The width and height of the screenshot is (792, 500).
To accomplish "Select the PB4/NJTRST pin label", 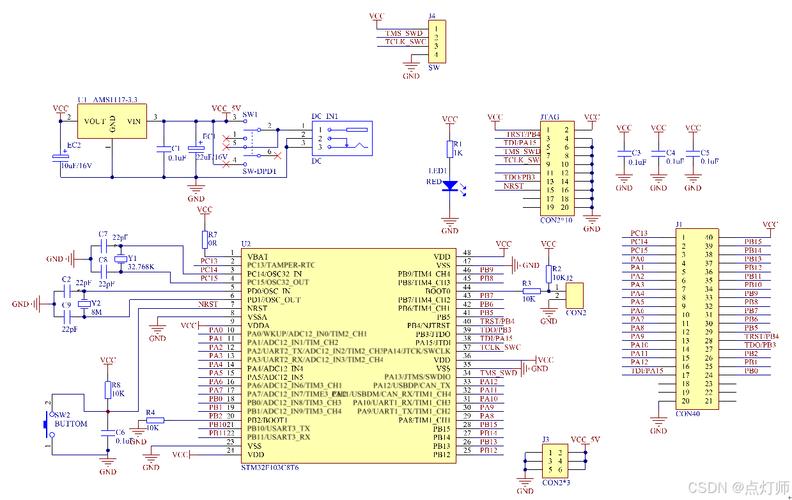I will (428, 325).
